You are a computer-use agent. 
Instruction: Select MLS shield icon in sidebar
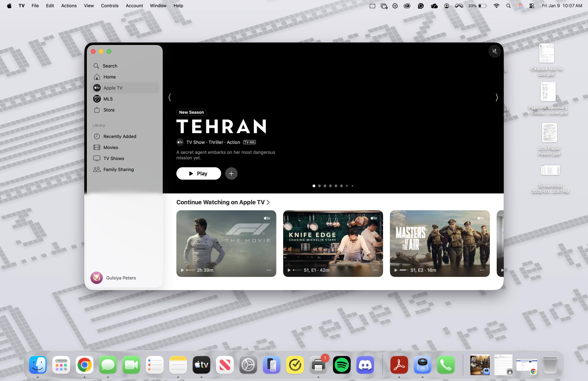[97, 99]
